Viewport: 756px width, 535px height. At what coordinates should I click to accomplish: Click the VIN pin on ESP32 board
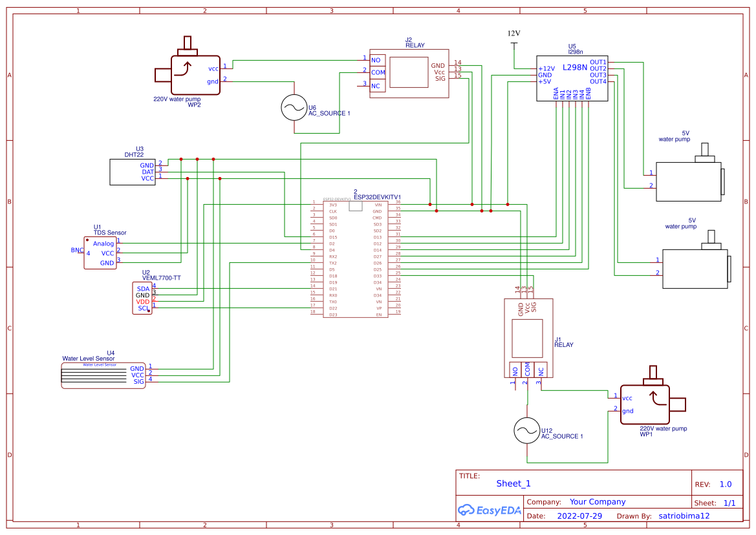click(378, 205)
